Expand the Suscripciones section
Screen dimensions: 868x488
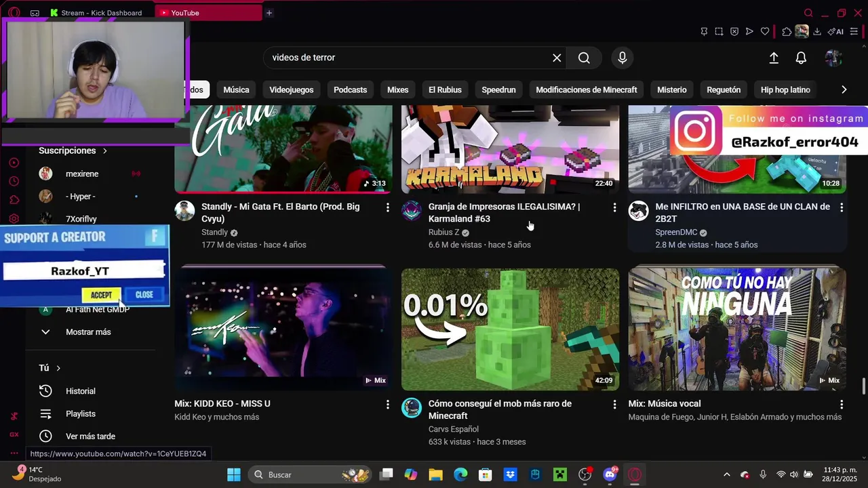click(x=73, y=150)
